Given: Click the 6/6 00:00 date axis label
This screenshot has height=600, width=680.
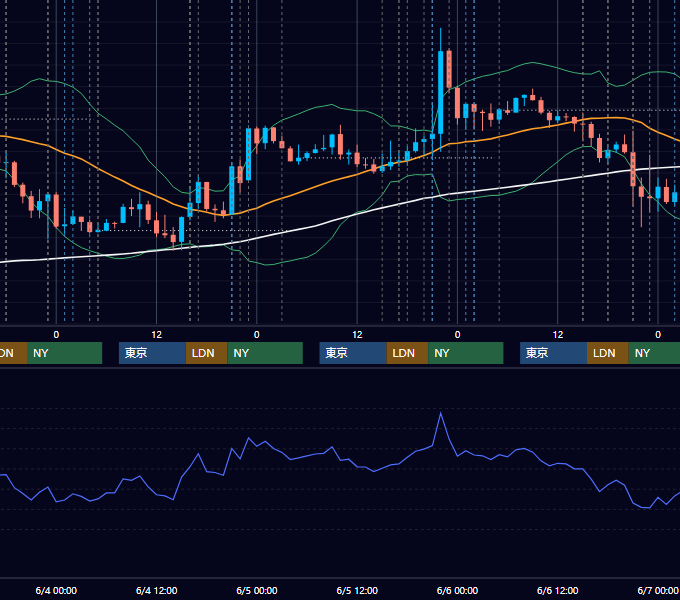Looking at the screenshot, I should click(x=457, y=590).
